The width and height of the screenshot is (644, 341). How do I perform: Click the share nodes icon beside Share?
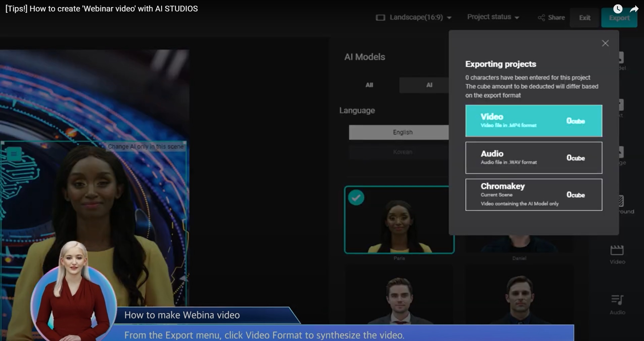[x=541, y=17]
